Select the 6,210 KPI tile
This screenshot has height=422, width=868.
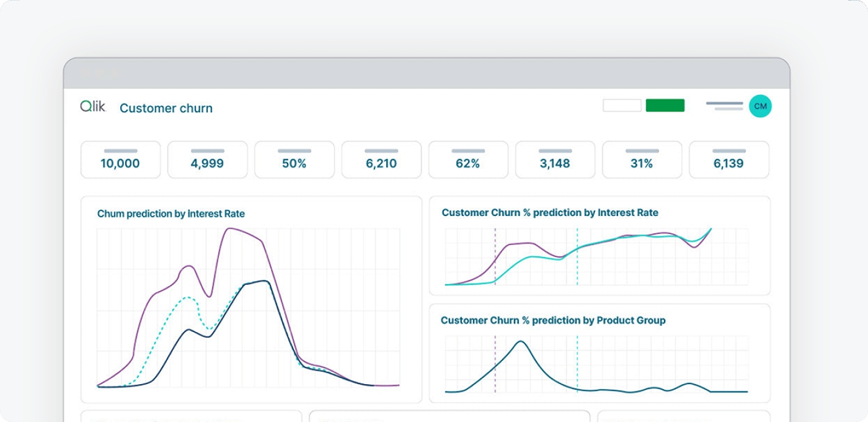click(381, 159)
